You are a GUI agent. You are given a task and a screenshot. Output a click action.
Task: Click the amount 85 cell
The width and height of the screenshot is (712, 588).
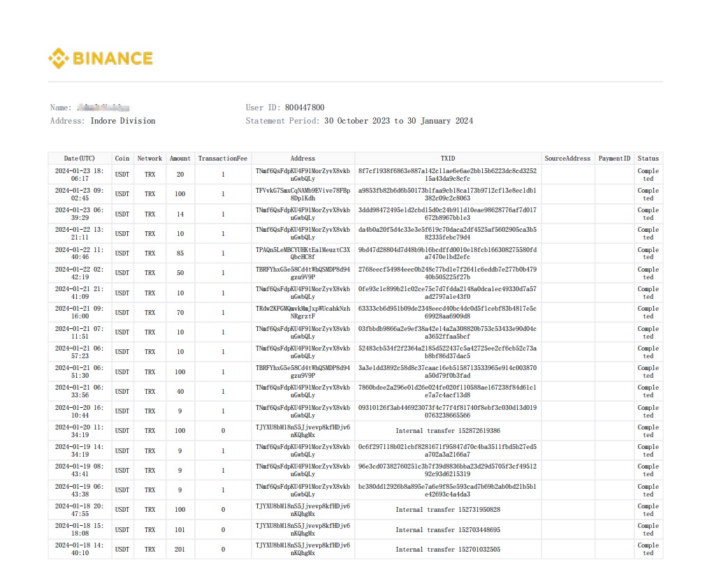coord(180,253)
